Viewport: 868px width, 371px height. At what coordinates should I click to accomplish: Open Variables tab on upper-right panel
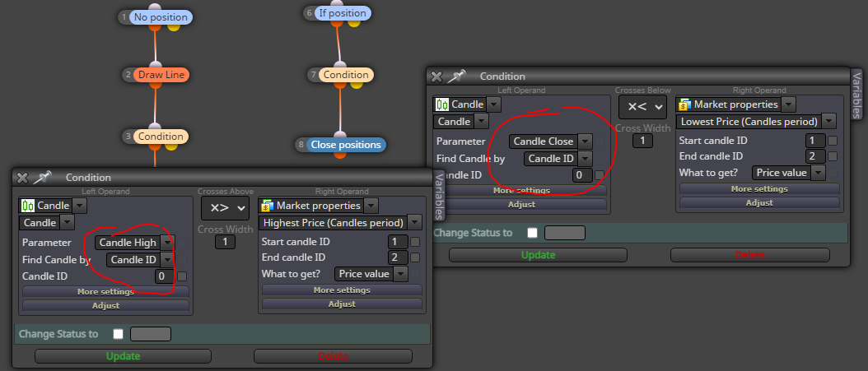856,95
